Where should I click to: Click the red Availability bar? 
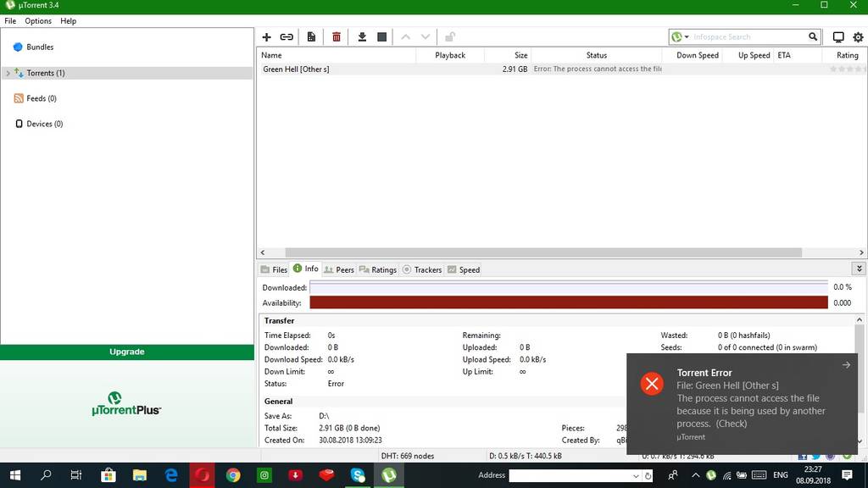569,302
